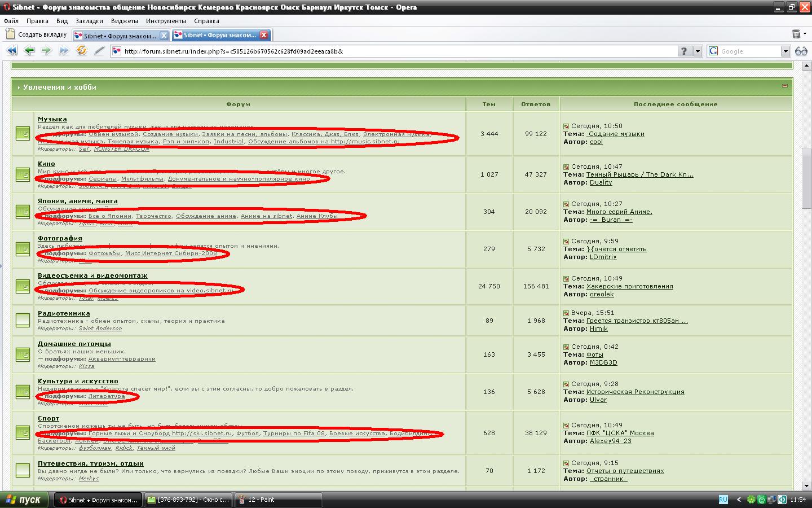Click the forward arrow in Opera toolbar
The image size is (812, 508).
(46, 51)
